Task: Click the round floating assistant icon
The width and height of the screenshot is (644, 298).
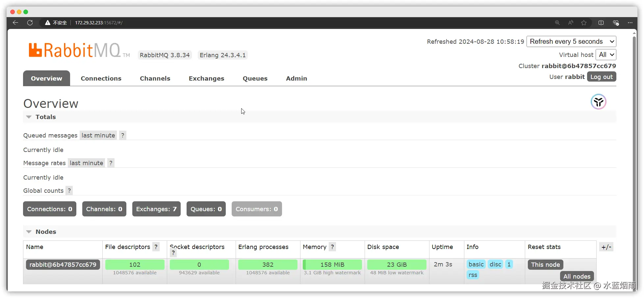Action: point(598,102)
